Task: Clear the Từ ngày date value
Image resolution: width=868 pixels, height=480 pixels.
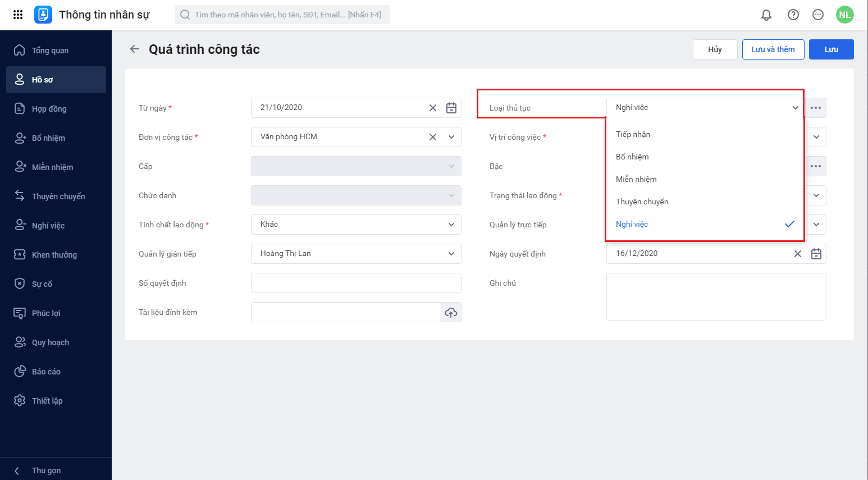Action: click(x=433, y=108)
